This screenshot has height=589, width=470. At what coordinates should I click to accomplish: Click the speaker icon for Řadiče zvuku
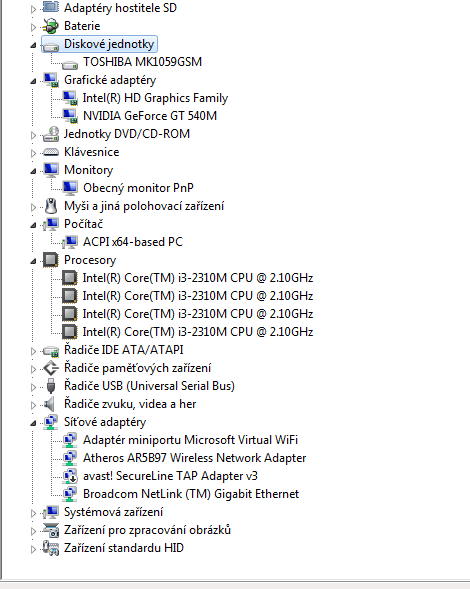[x=50, y=404]
